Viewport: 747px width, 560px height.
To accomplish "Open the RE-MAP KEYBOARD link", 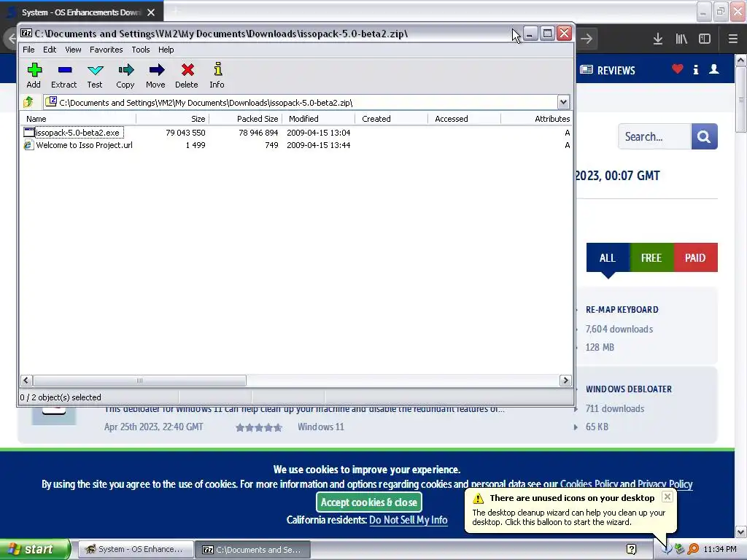I will [622, 309].
